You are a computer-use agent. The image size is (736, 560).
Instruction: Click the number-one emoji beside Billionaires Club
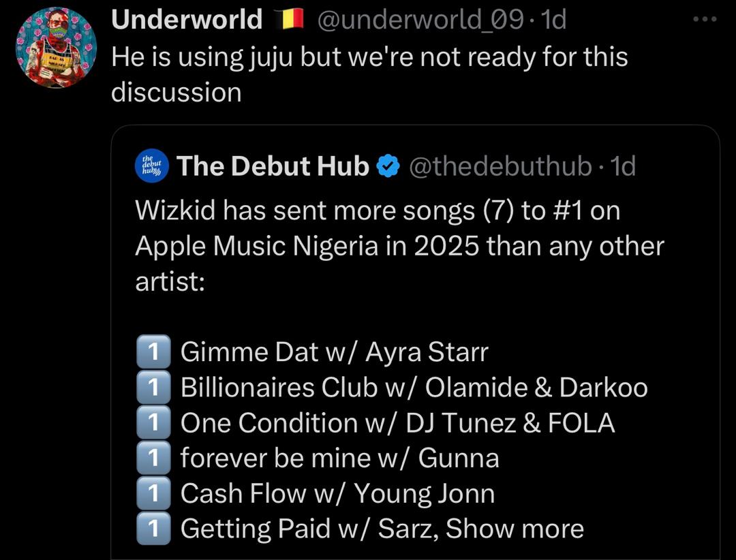point(153,388)
